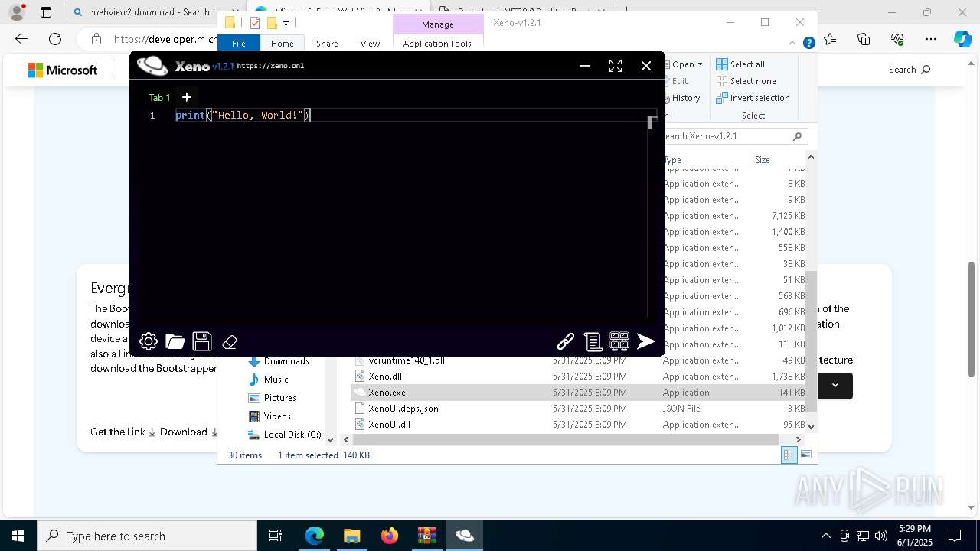
Task: Show hidden tray icons chevron
Action: pos(825,536)
